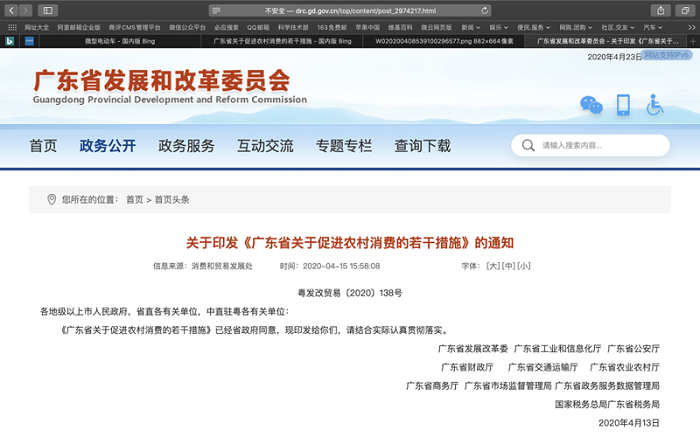
Task: Click Safari share icon in toolbar
Action: (x=661, y=10)
